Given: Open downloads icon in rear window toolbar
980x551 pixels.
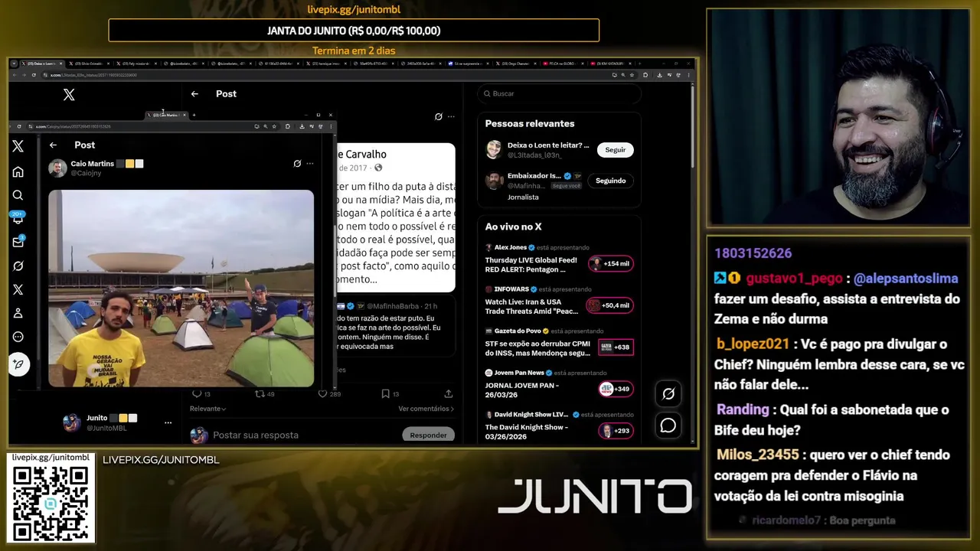Looking at the screenshot, I should pyautogui.click(x=660, y=75).
